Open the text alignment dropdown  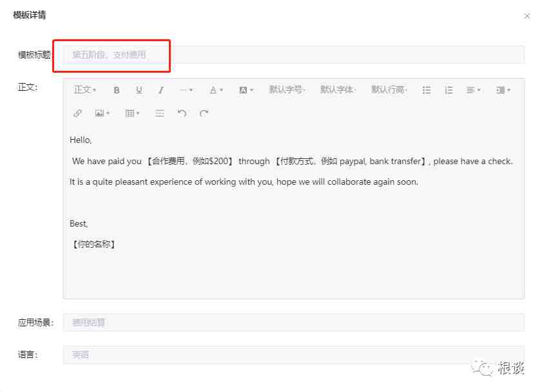coord(473,90)
